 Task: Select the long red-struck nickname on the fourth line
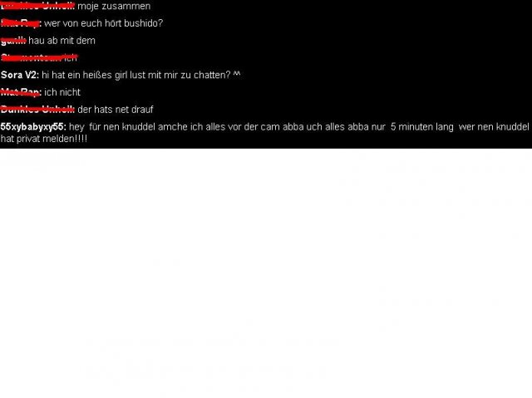tap(39, 57)
